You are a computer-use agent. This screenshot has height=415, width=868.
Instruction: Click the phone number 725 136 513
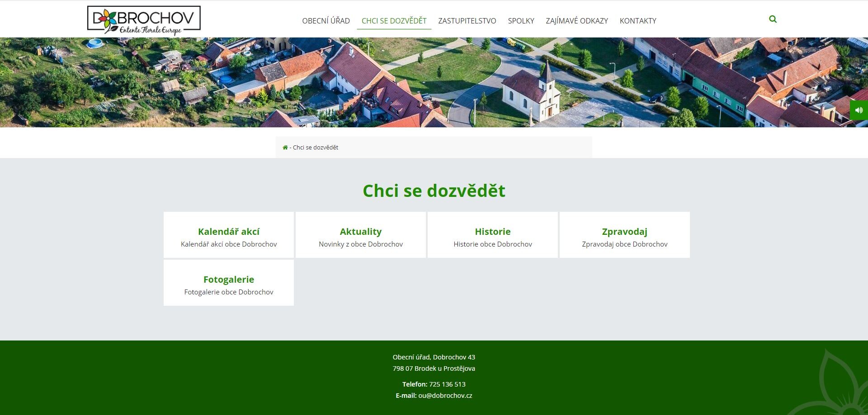click(447, 384)
